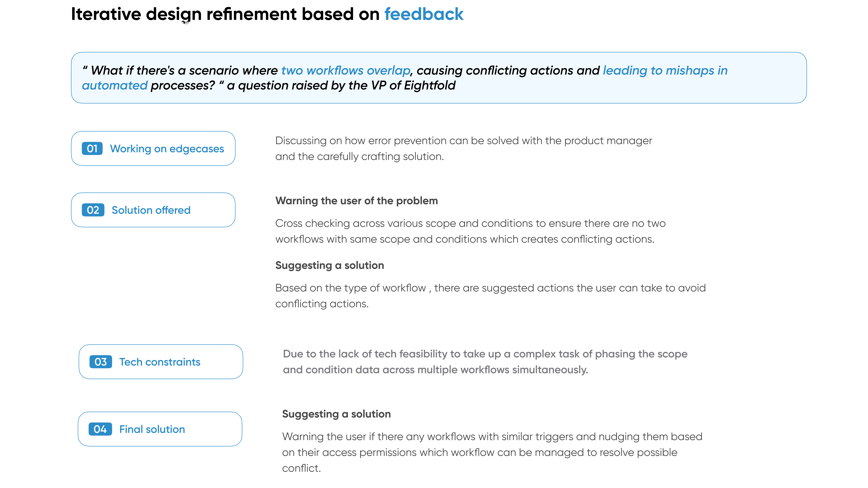Image resolution: width=868 pixels, height=488 pixels.
Task: Click the "Suggesting a solution" heading beside Final solution
Action: pos(336,414)
